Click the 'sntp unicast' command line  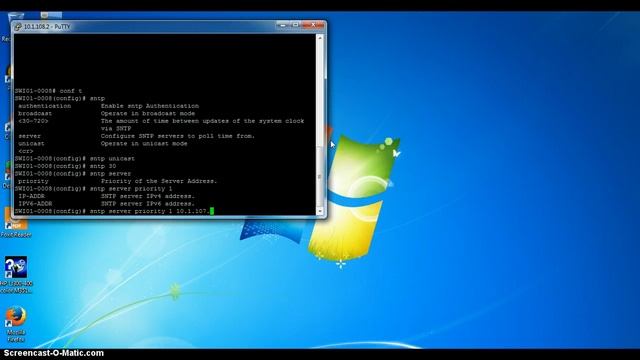pos(75,158)
